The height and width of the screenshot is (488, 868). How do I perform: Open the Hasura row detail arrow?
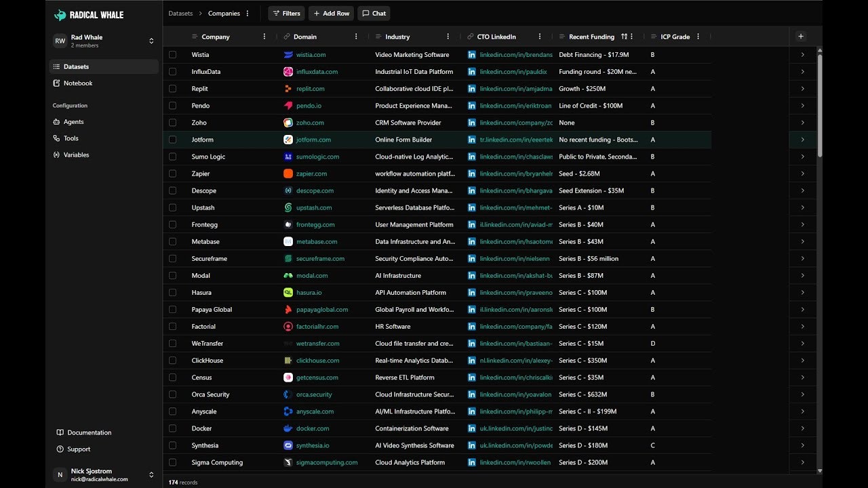pos(802,293)
